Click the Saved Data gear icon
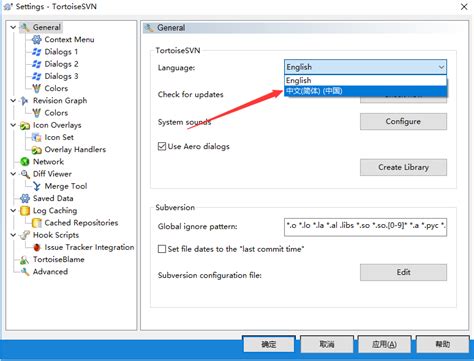This screenshot has width=474, height=361. pos(25,198)
